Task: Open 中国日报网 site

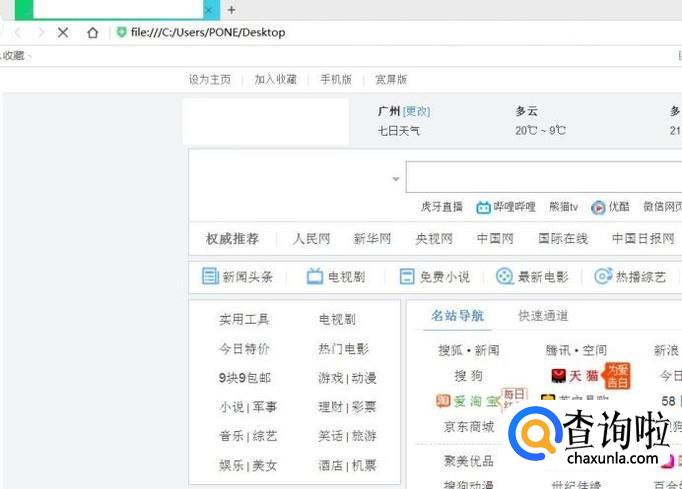Action: pyautogui.click(x=643, y=239)
